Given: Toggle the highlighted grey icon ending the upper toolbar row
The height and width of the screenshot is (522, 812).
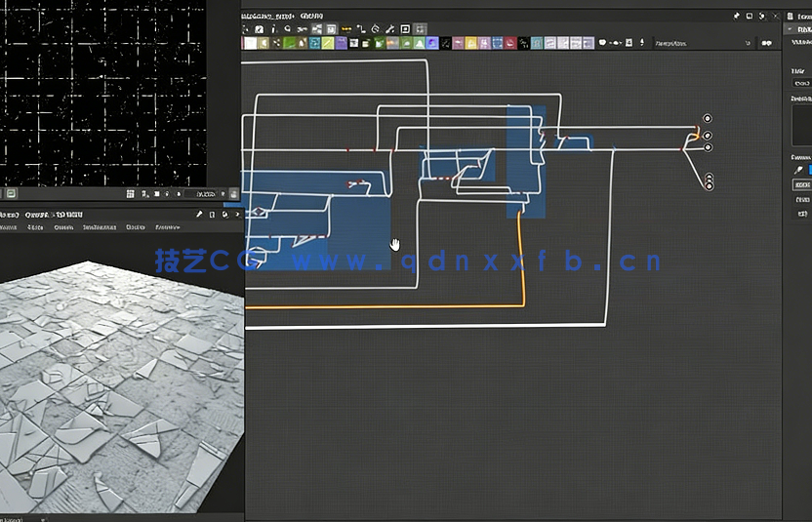Looking at the screenshot, I should [420, 29].
